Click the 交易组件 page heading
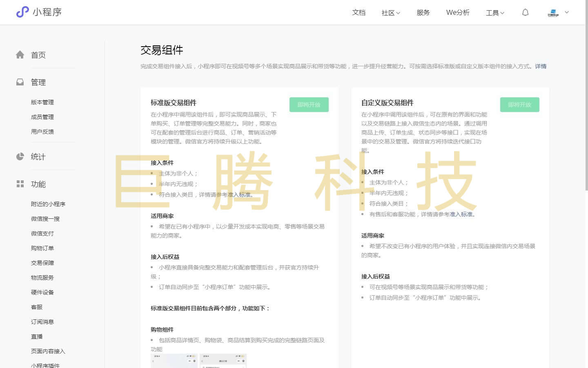 [162, 50]
